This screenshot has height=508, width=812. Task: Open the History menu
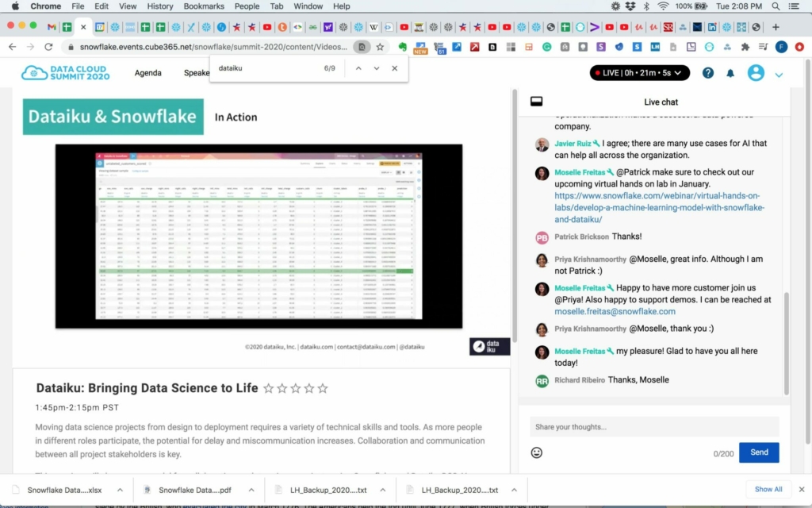(x=159, y=6)
